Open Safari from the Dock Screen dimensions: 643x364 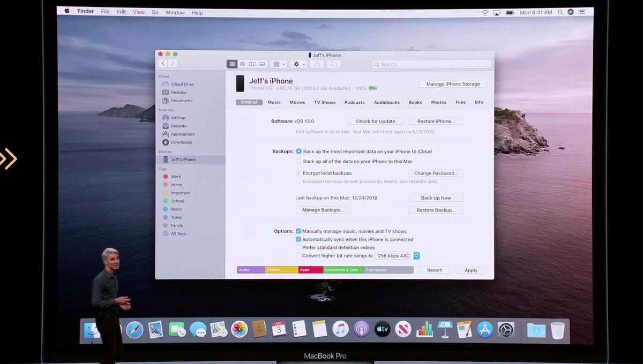click(x=134, y=329)
